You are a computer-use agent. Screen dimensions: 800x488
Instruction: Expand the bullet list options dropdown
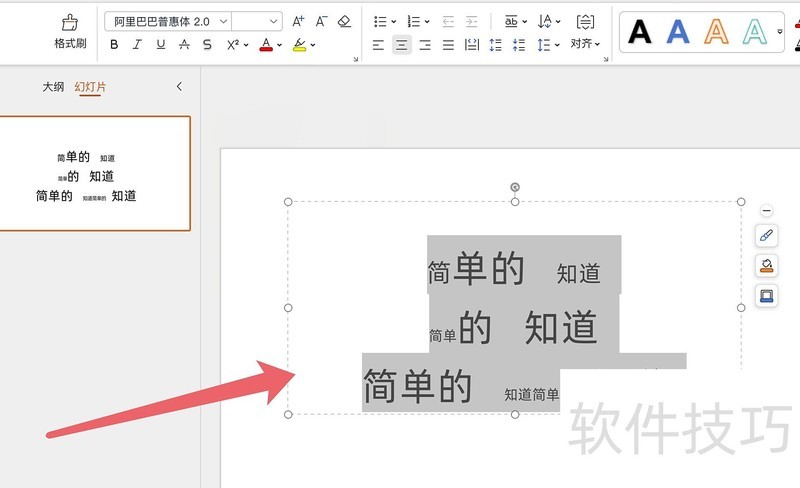click(393, 21)
